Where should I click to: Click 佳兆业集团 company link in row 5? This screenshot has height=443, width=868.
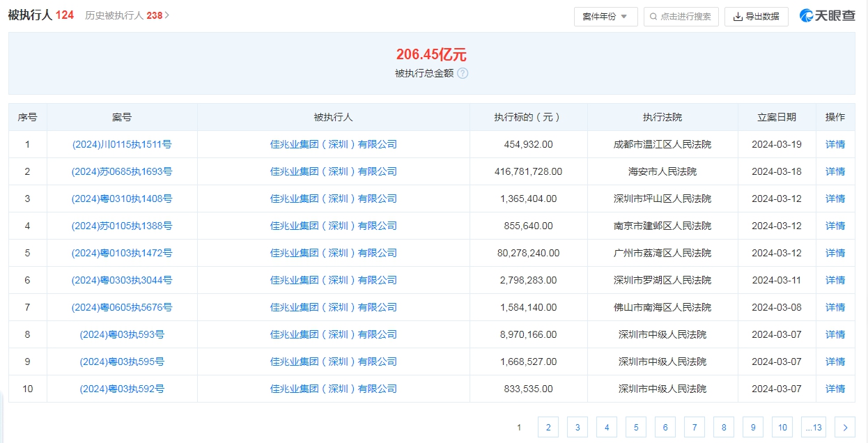point(333,253)
